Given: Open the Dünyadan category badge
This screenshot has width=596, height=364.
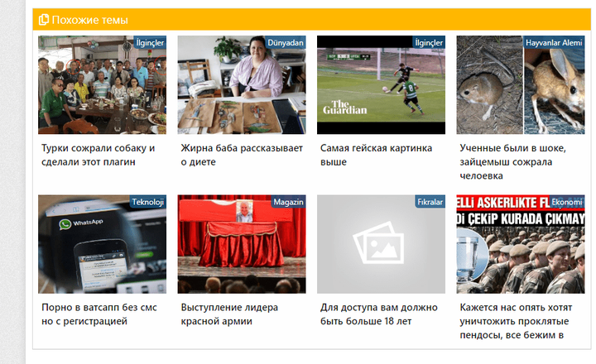Looking at the screenshot, I should pyautogui.click(x=286, y=42).
